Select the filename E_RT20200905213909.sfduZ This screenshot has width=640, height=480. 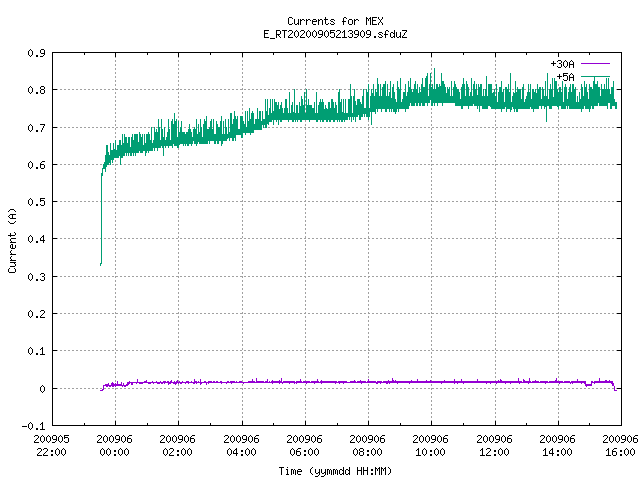(335, 34)
